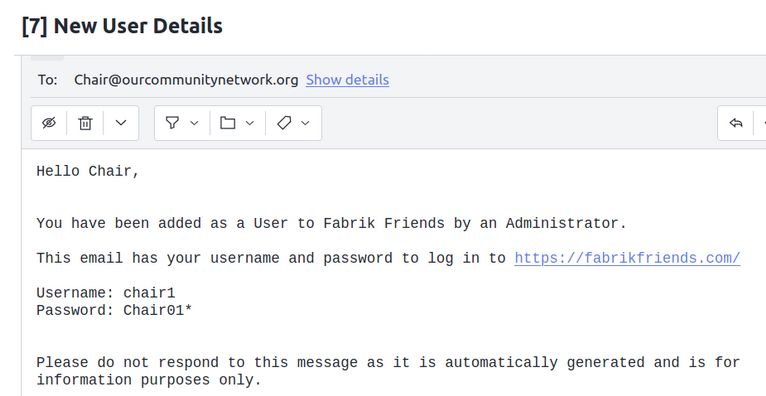Expand the chevron next to the trash icon
Image resolution: width=766 pixels, height=396 pixels.
point(121,123)
